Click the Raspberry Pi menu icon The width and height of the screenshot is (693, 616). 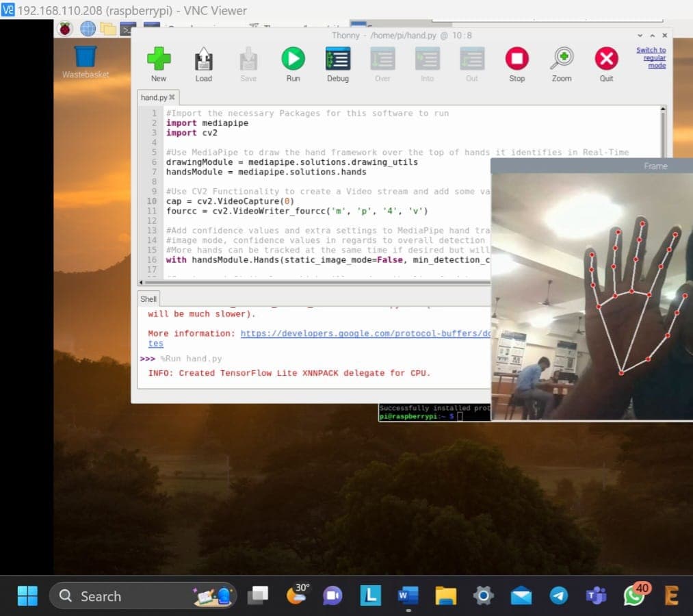click(65, 29)
